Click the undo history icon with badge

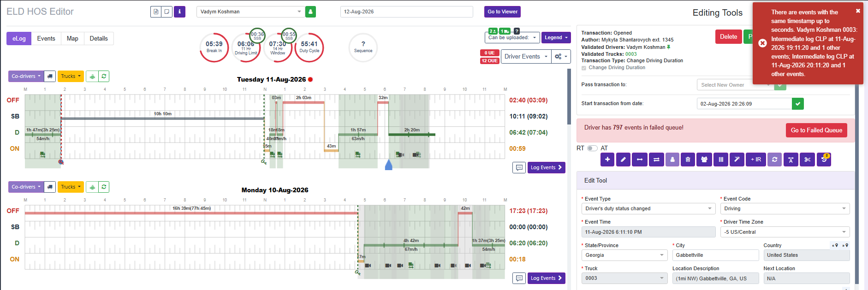pyautogui.click(x=824, y=160)
